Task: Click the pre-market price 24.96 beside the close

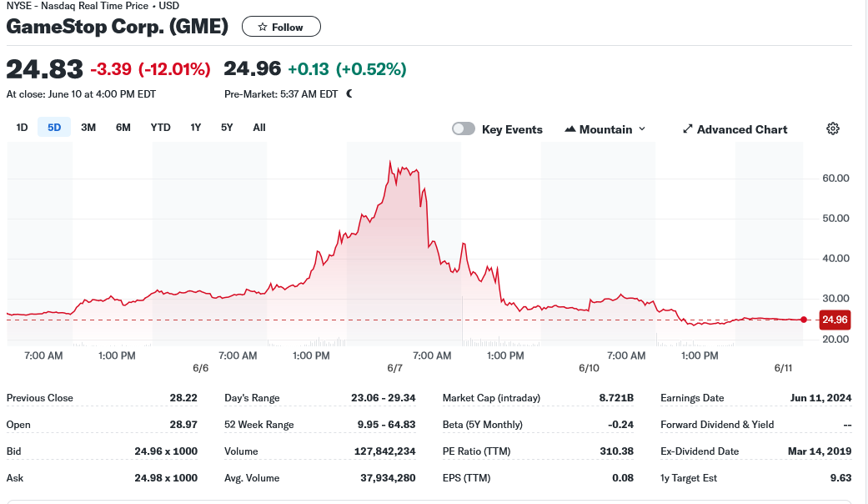Action: point(253,68)
